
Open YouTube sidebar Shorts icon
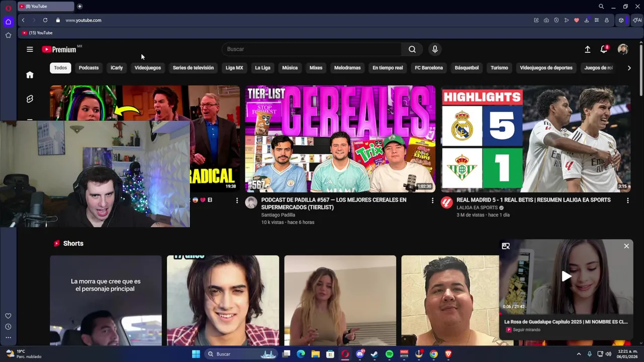[x=30, y=99]
